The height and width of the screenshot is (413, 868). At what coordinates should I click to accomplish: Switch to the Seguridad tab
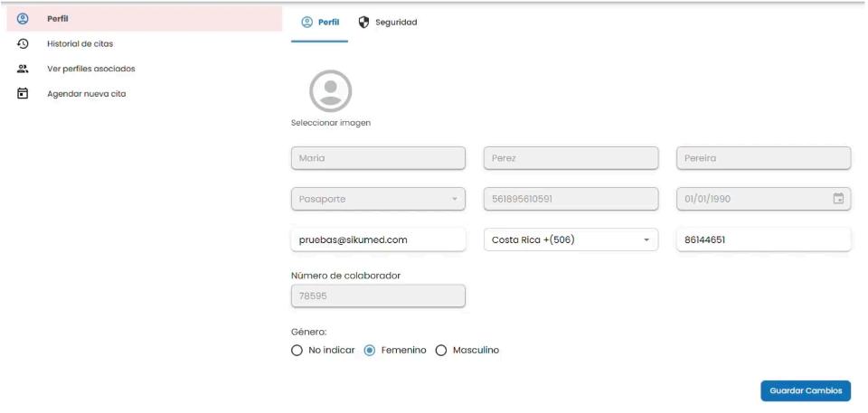[388, 23]
